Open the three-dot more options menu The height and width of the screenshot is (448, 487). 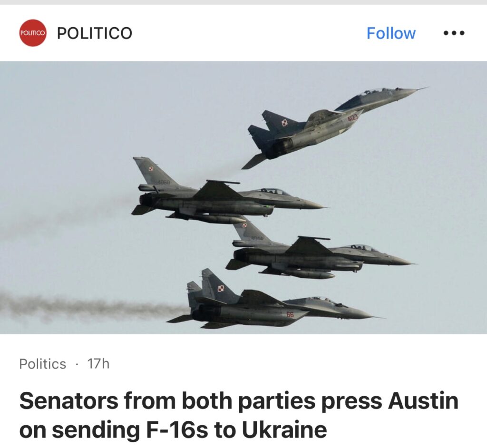point(454,33)
